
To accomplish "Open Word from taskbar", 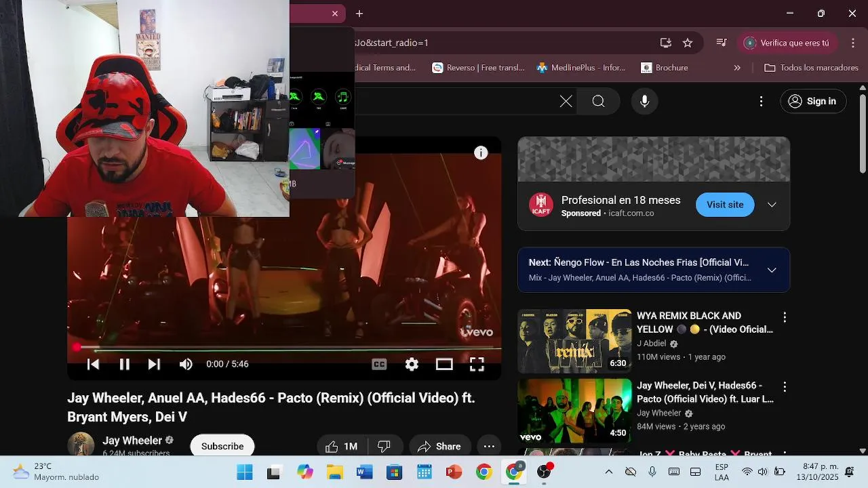I will 365,472.
